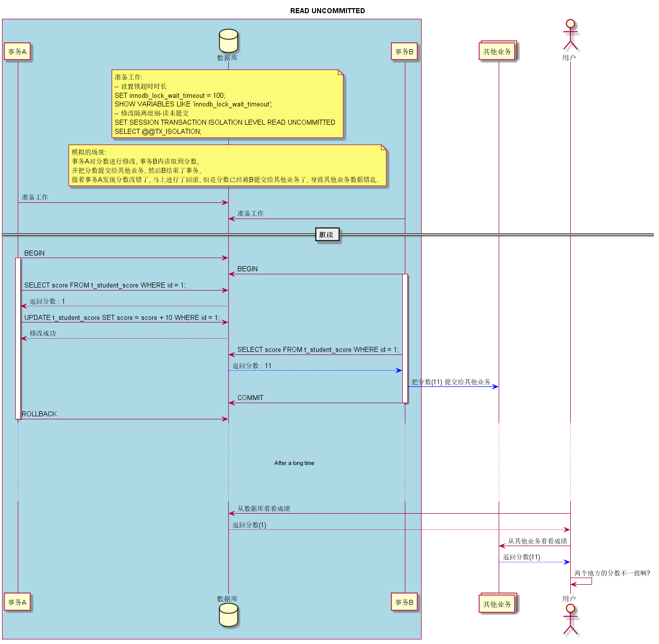Image resolution: width=659 pixels, height=644 pixels.
Task: Click the 修改成功 reply label
Action: (43, 333)
